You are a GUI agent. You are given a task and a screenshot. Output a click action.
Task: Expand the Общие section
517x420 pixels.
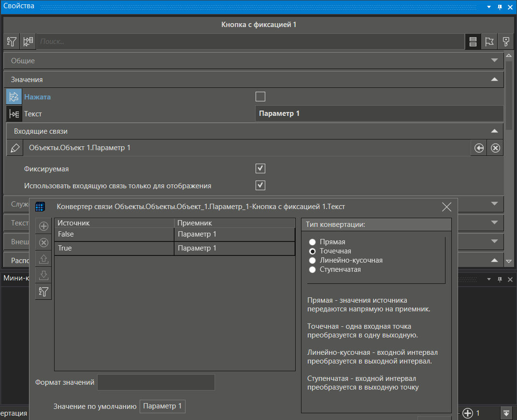click(494, 61)
